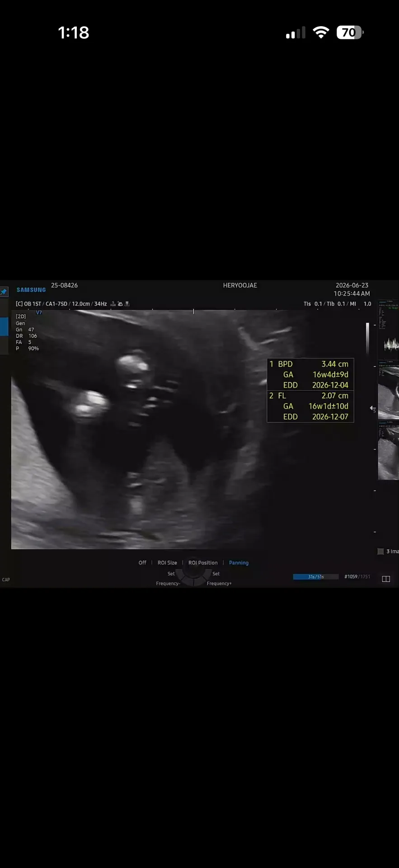
Task: Open the third ultrasound thumbnail
Action: pyautogui.click(x=389, y=451)
